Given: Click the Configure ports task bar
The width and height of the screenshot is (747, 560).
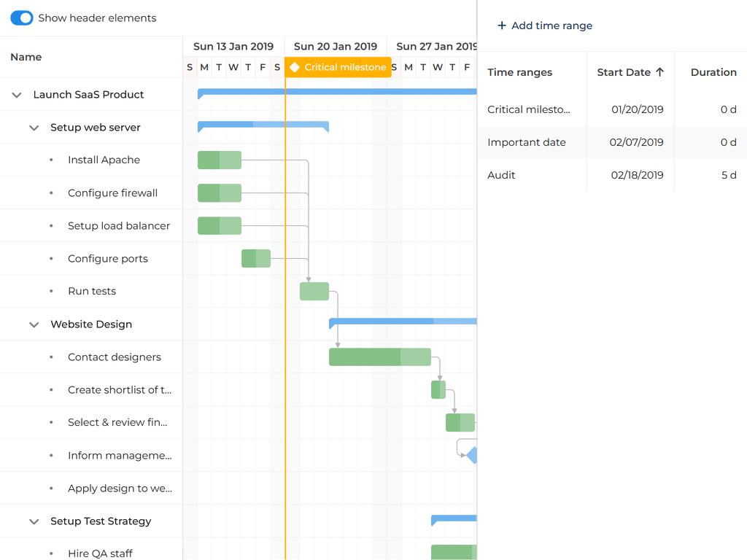Looking at the screenshot, I should tap(256, 259).
